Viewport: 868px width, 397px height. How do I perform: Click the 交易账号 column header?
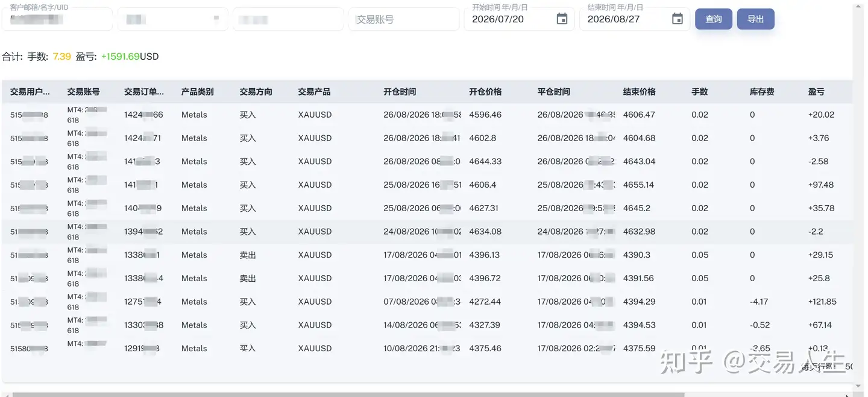(x=83, y=92)
